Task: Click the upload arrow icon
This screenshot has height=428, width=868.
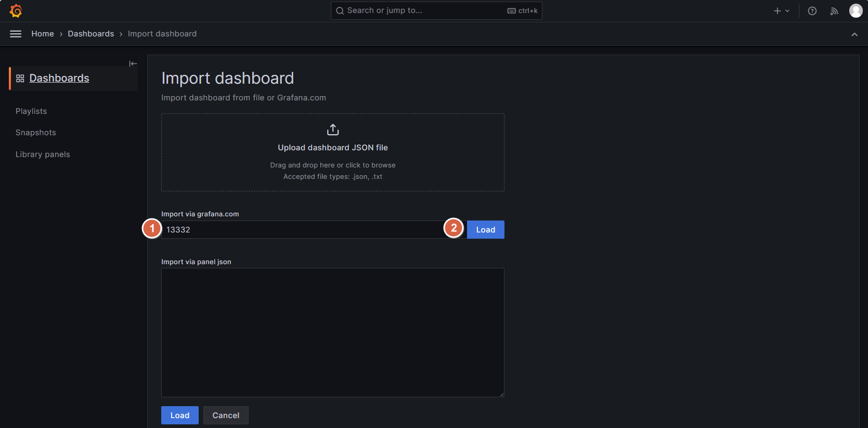Action: click(x=333, y=129)
